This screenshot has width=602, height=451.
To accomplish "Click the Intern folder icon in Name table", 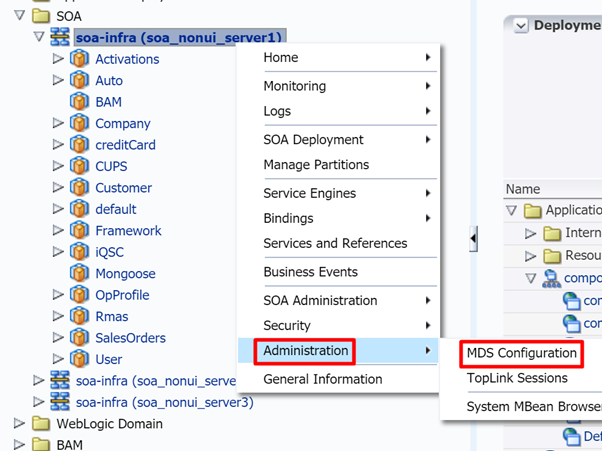I will tap(552, 233).
